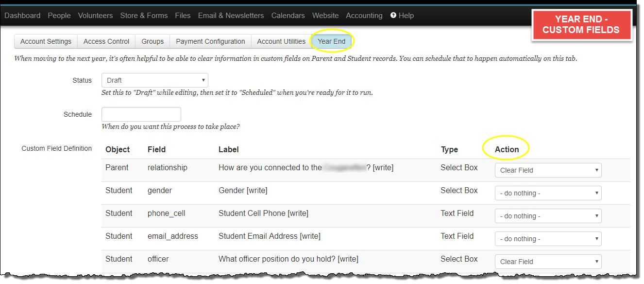
Task: Open Action dropdown for phone_cell field
Action: 548,216
